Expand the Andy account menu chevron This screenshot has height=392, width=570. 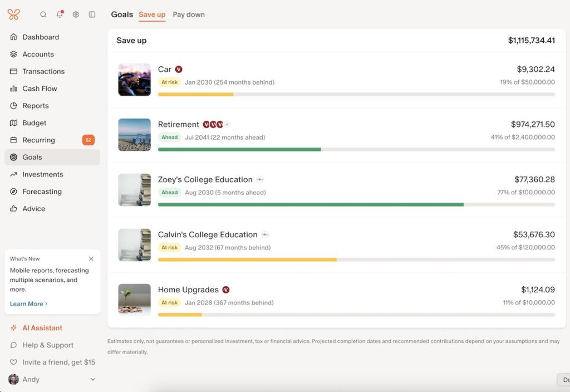[93, 379]
